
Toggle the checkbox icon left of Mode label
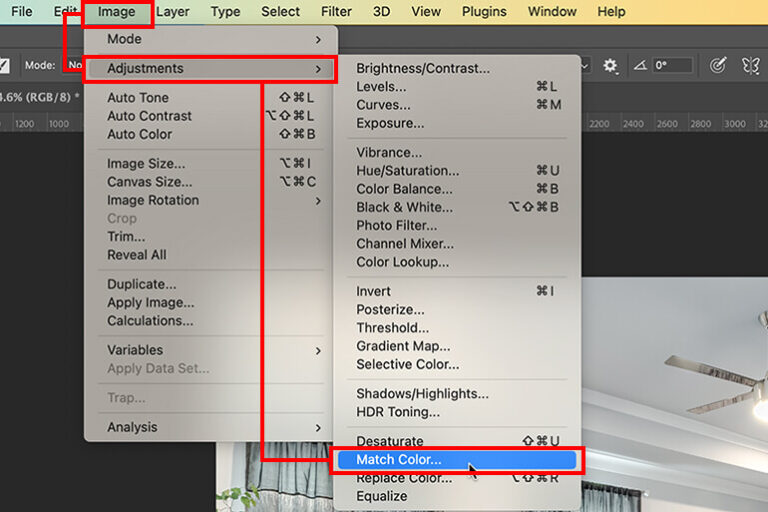[4, 65]
